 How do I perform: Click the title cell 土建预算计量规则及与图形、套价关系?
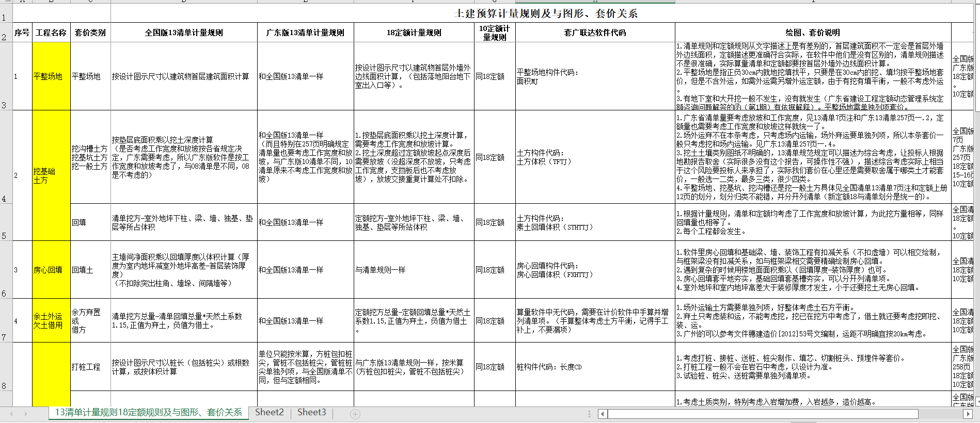tap(546, 13)
